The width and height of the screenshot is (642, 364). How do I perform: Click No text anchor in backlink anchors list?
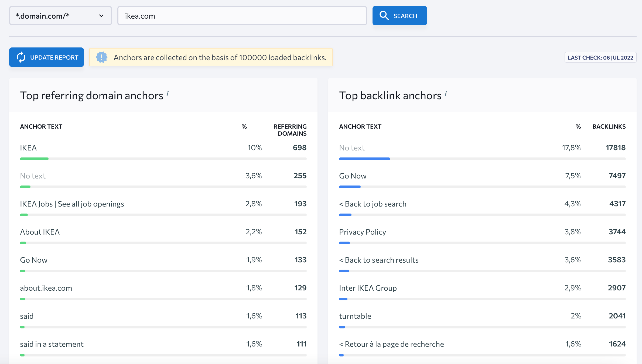352,148
